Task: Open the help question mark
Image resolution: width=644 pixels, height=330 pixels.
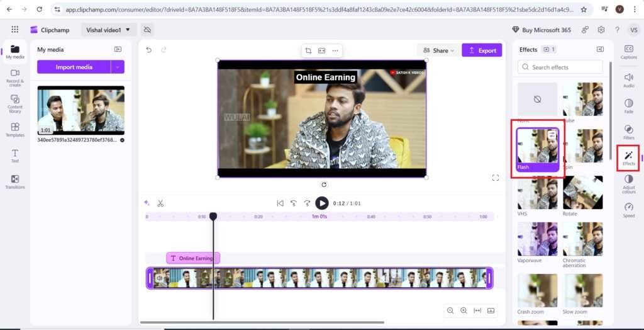Action: (617, 30)
